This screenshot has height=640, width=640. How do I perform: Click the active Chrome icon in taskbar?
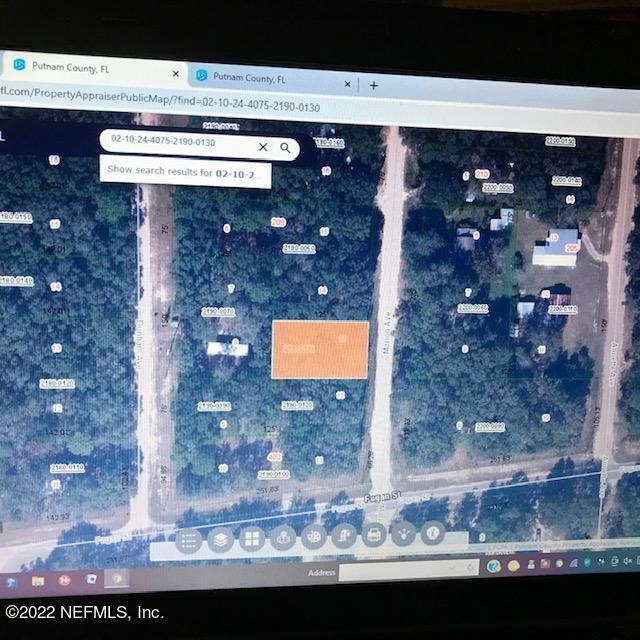click(117, 578)
